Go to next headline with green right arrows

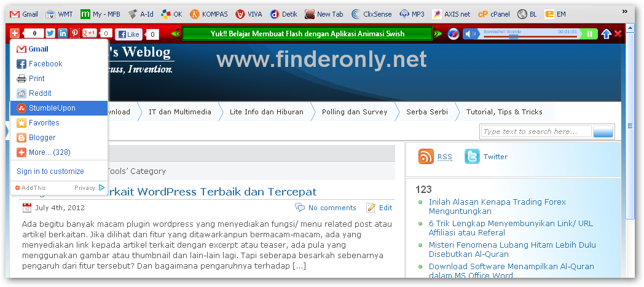[438, 34]
